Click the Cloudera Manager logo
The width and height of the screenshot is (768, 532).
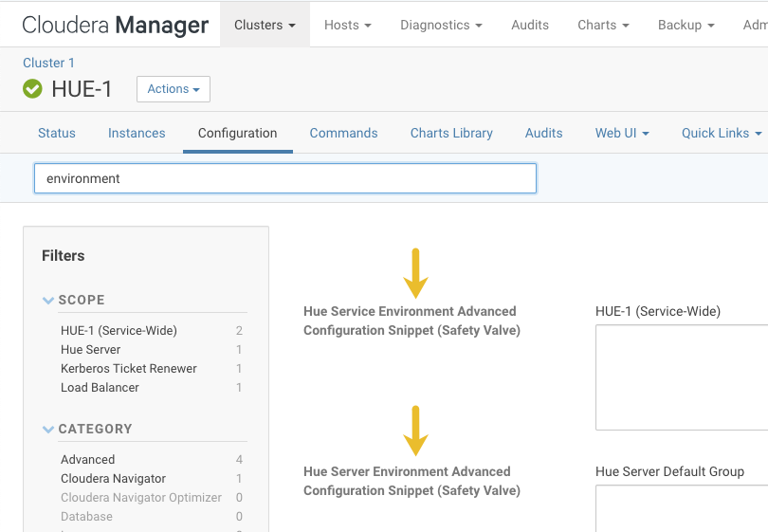tap(116, 26)
